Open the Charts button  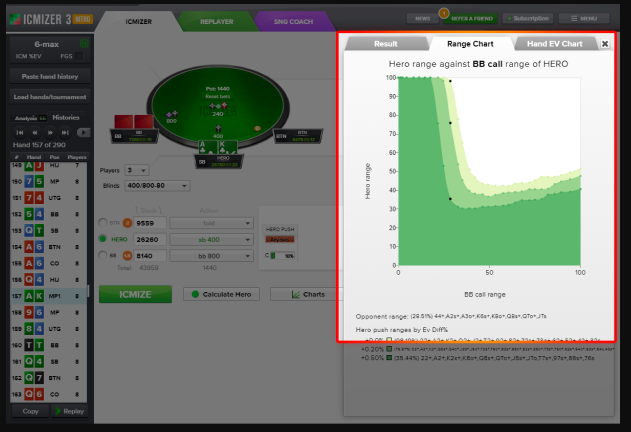[x=307, y=294]
